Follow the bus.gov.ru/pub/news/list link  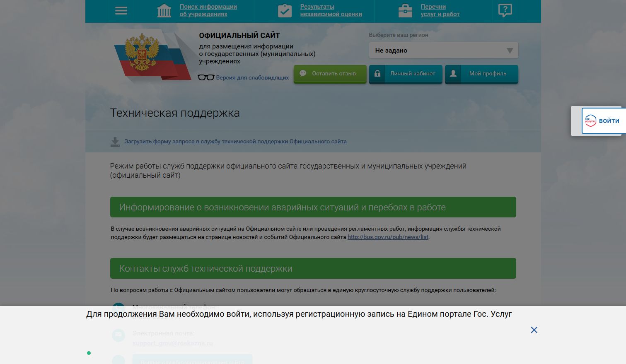[388, 237]
